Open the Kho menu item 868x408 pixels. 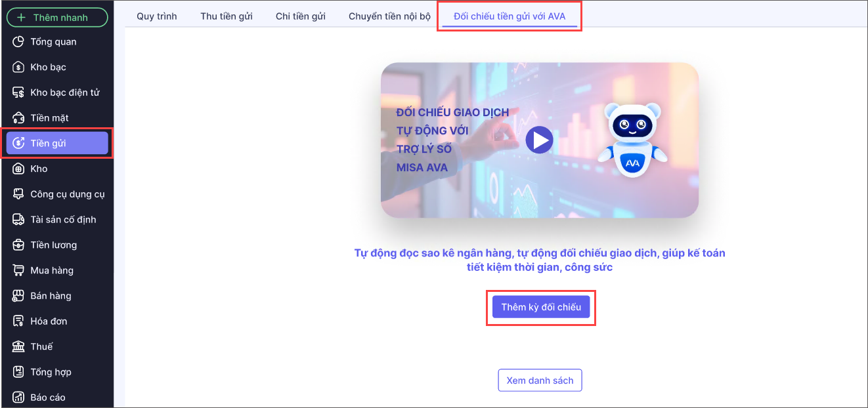(57, 169)
